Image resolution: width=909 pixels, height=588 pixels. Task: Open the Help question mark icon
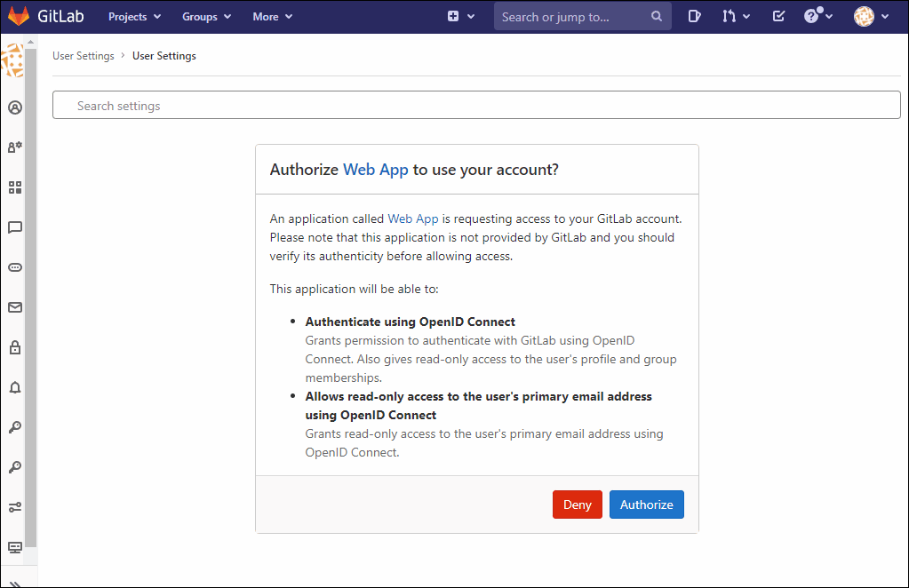point(811,16)
